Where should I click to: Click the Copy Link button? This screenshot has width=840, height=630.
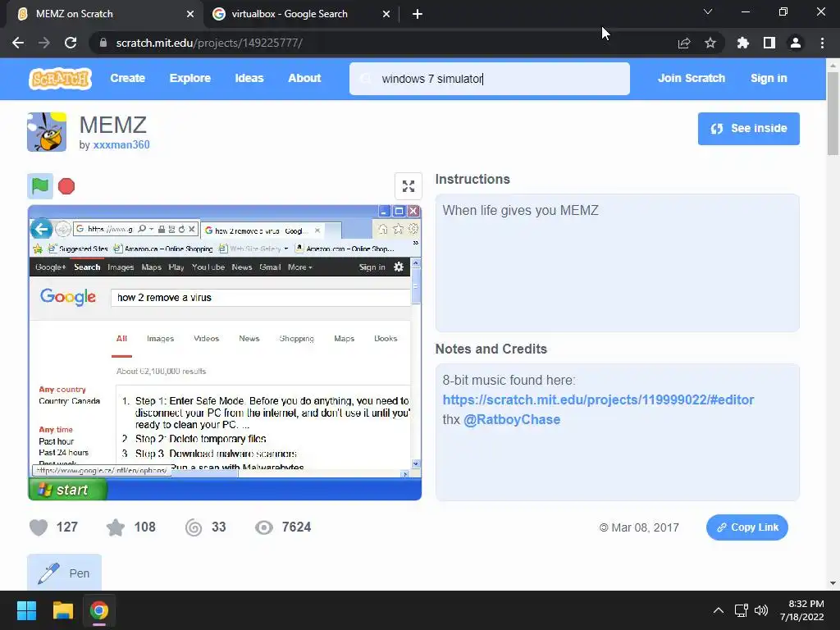746,527
